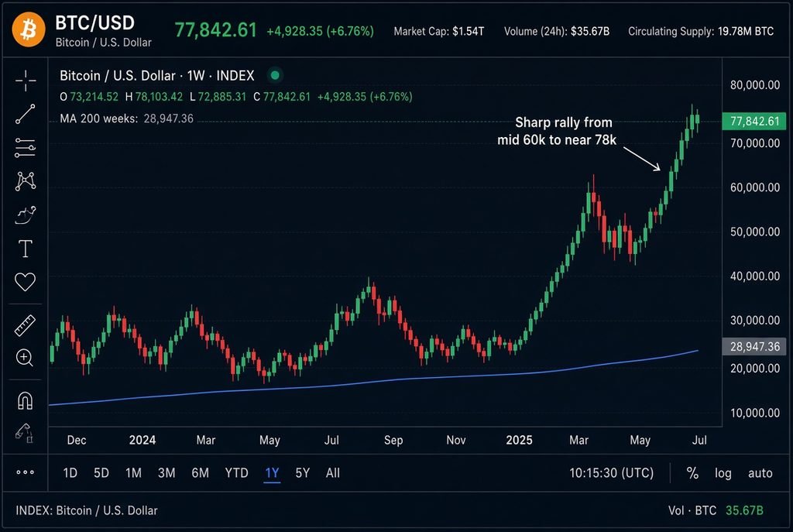
Task: Open the horizontal lines indicator tool
Action: pos(26,148)
